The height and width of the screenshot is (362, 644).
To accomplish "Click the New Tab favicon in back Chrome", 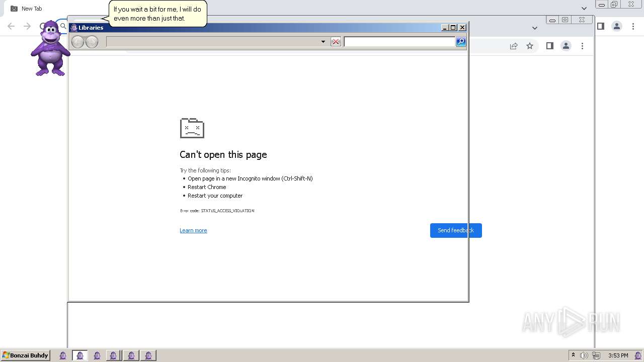I will [x=14, y=9].
